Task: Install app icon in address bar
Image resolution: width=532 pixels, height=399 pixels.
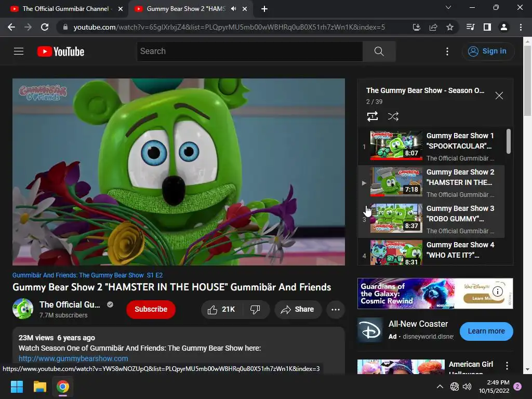Action: pyautogui.click(x=416, y=27)
